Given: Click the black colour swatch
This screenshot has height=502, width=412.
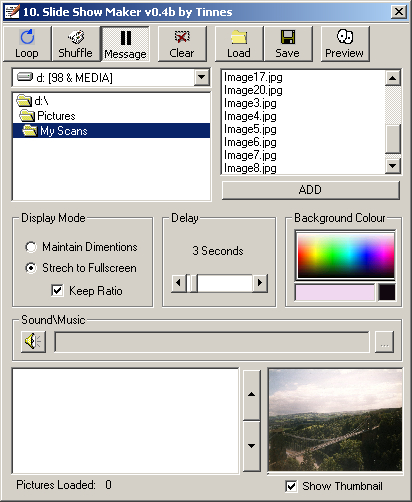Looking at the screenshot, I should pos(387,292).
